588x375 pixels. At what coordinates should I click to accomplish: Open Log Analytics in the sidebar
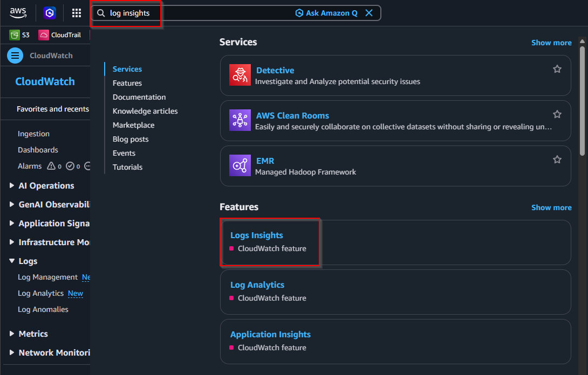click(x=40, y=293)
